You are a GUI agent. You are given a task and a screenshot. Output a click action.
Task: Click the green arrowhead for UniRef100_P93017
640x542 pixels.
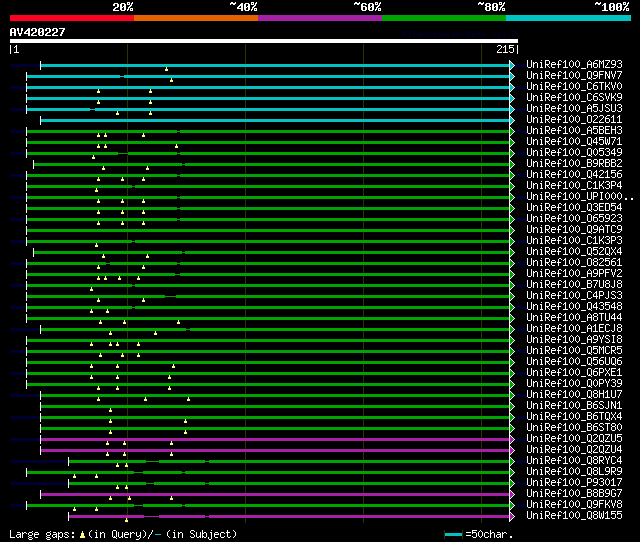click(513, 483)
